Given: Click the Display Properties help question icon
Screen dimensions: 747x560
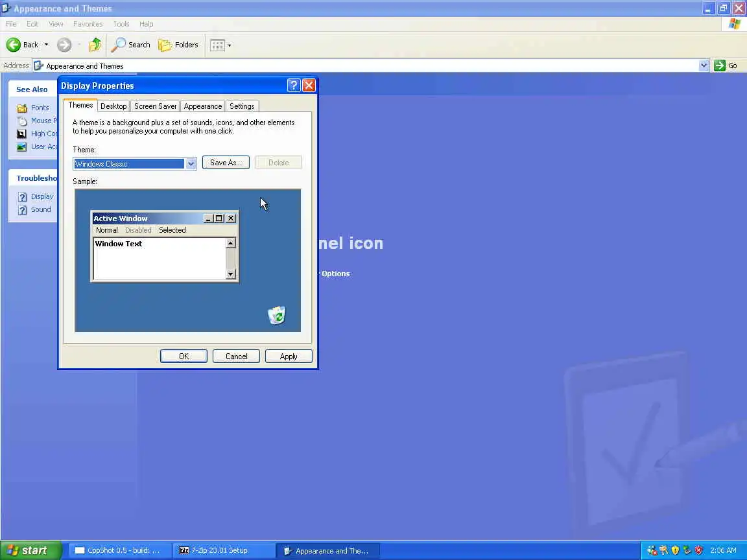Looking at the screenshot, I should [x=294, y=86].
